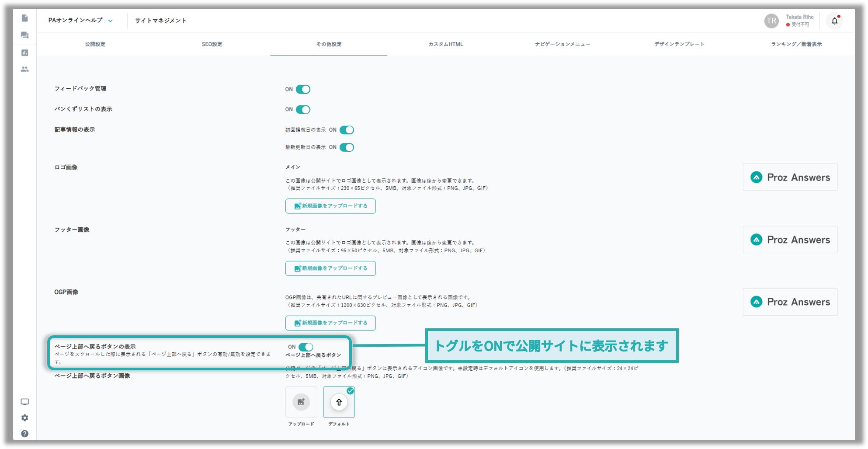This screenshot has height=449, width=868.
Task: Select the upload image tile icon
Action: 301,402
